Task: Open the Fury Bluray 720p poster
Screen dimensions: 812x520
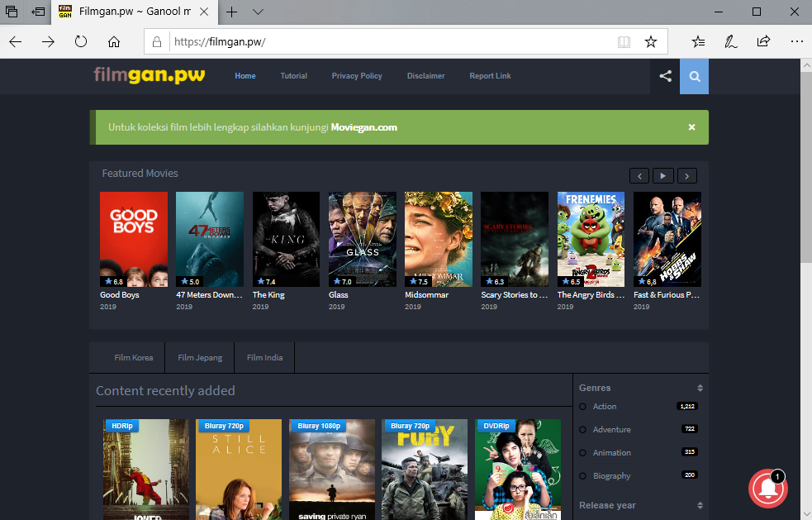Action: (x=425, y=470)
